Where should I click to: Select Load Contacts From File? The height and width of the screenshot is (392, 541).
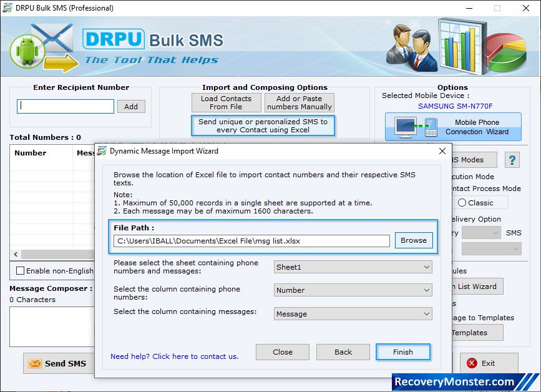(x=226, y=102)
